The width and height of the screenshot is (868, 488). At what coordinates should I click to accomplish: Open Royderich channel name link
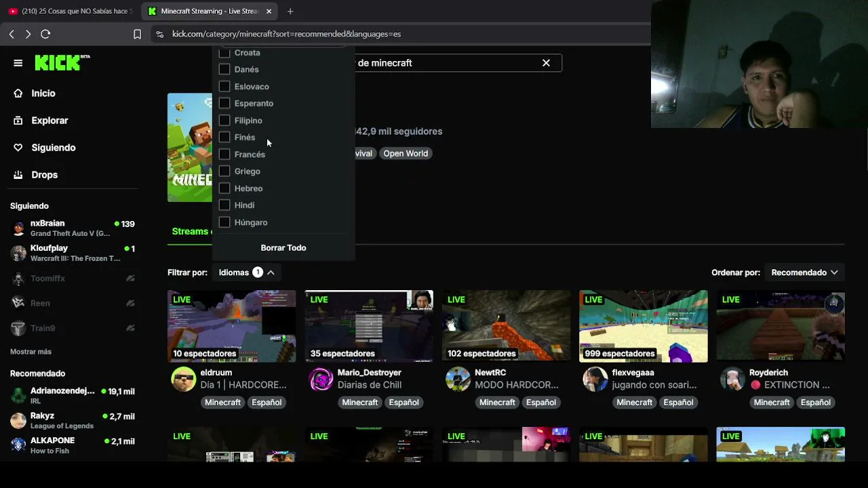[768, 373]
